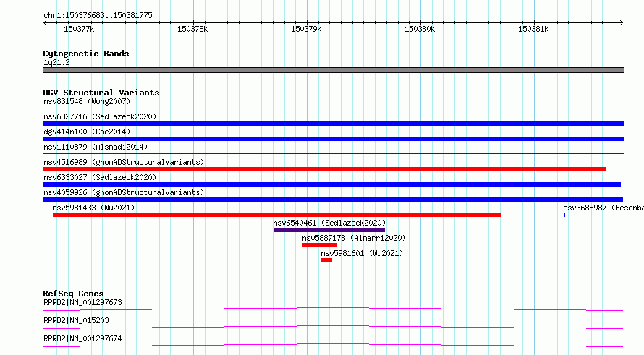
Task: Click RPRD2|NM_001297673 gene label
Action: (x=82, y=302)
